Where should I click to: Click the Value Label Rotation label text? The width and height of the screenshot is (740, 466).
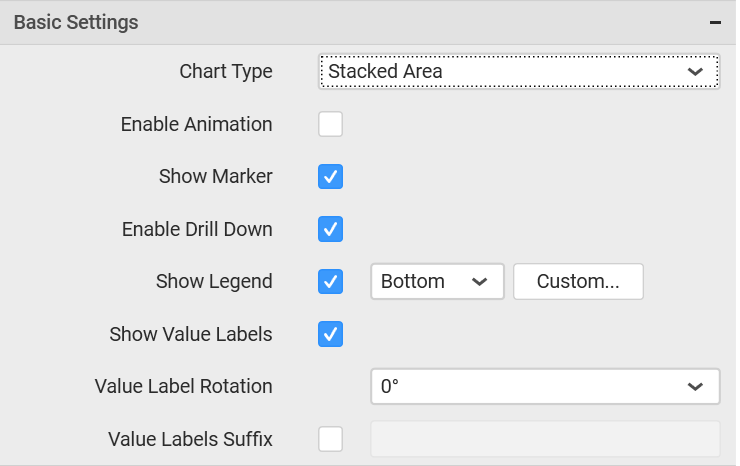click(184, 386)
